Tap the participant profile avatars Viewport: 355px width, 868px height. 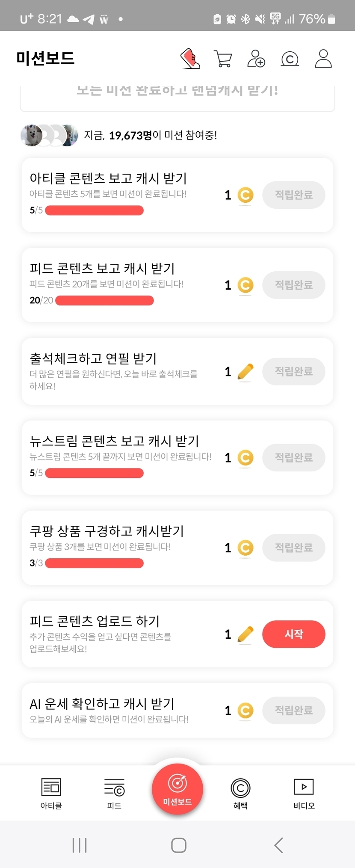(49, 136)
